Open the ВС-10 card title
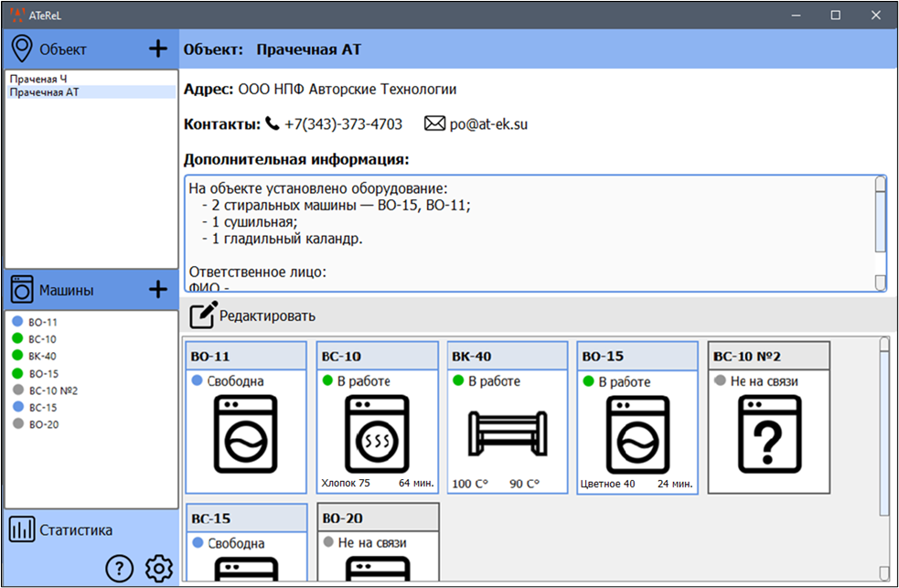Image resolution: width=899 pixels, height=588 pixels. point(341,357)
